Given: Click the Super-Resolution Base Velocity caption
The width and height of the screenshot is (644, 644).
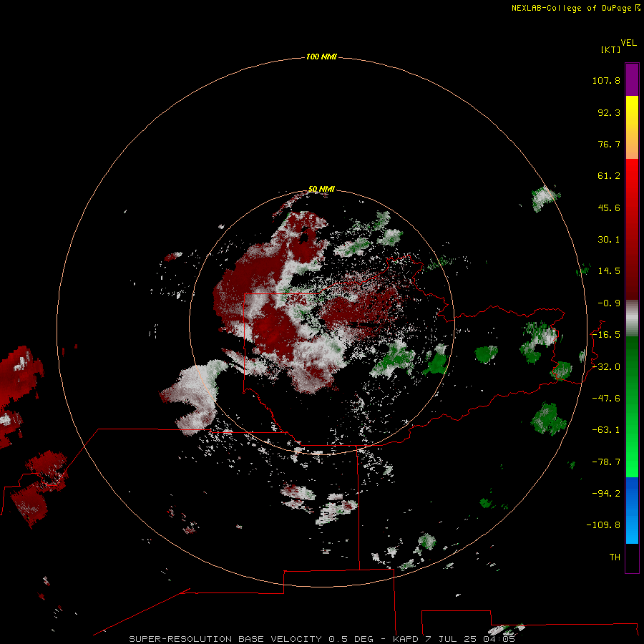Looking at the screenshot, I should tap(322, 639).
